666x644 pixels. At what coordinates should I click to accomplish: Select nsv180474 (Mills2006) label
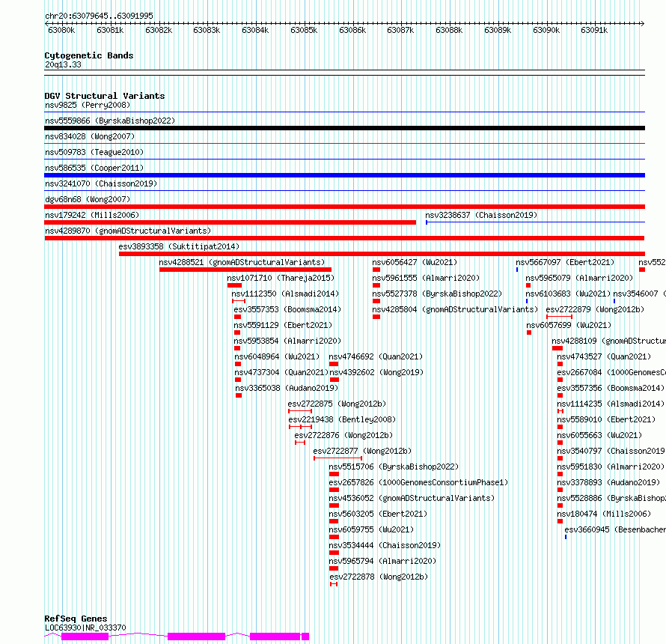click(x=604, y=514)
